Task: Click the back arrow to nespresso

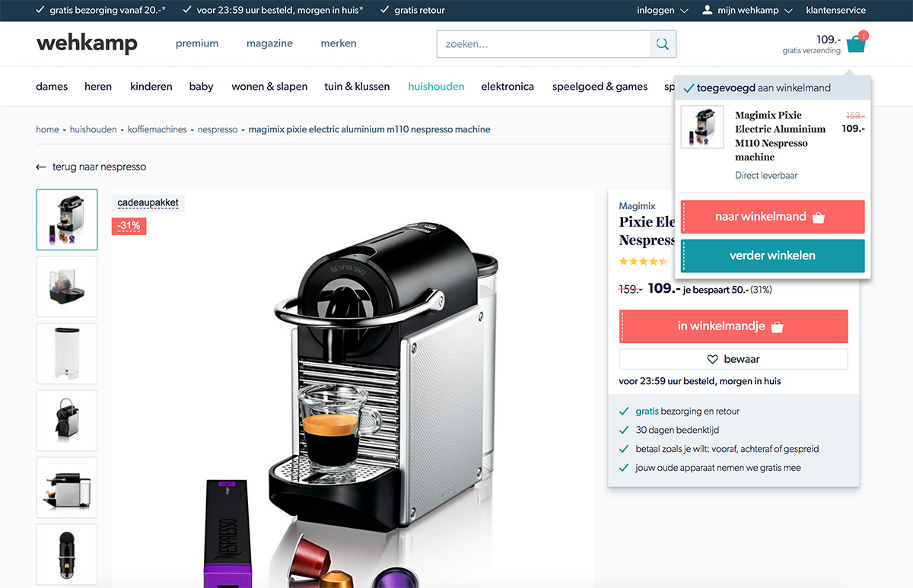Action: (x=41, y=167)
